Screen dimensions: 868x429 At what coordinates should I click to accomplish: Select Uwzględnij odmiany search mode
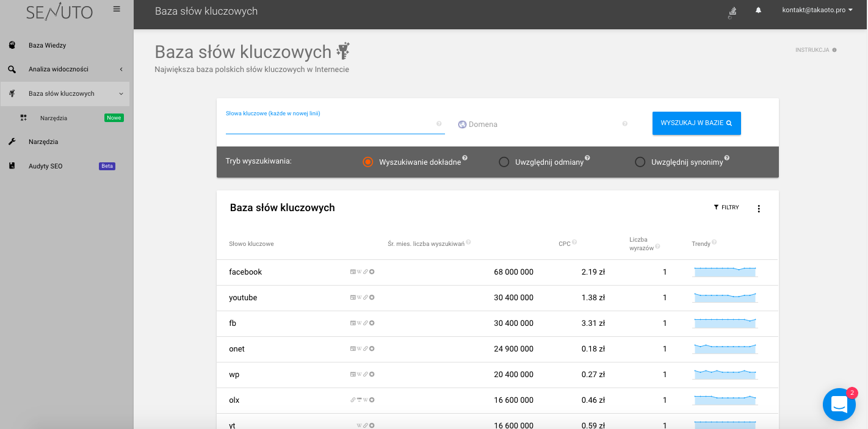coord(504,162)
